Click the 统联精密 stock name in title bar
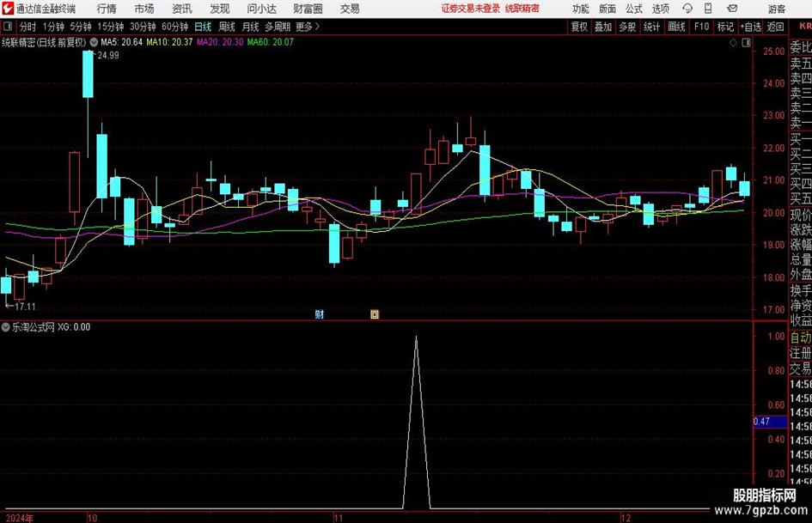The height and width of the screenshot is (523, 812). point(522,9)
